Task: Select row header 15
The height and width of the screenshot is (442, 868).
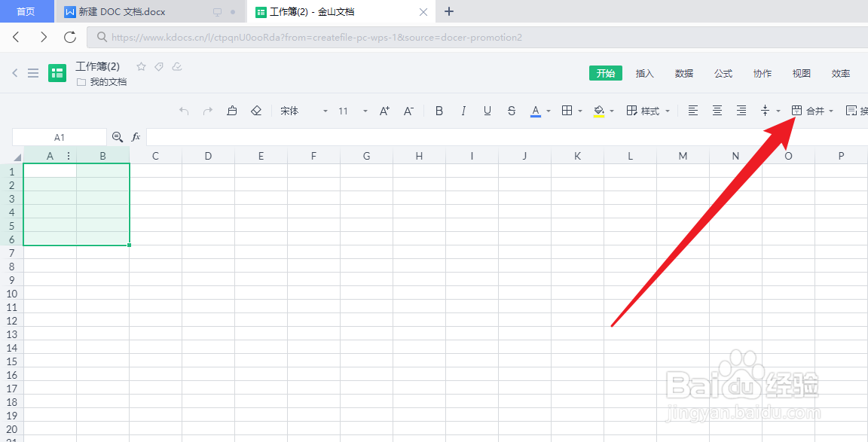Action: point(11,361)
